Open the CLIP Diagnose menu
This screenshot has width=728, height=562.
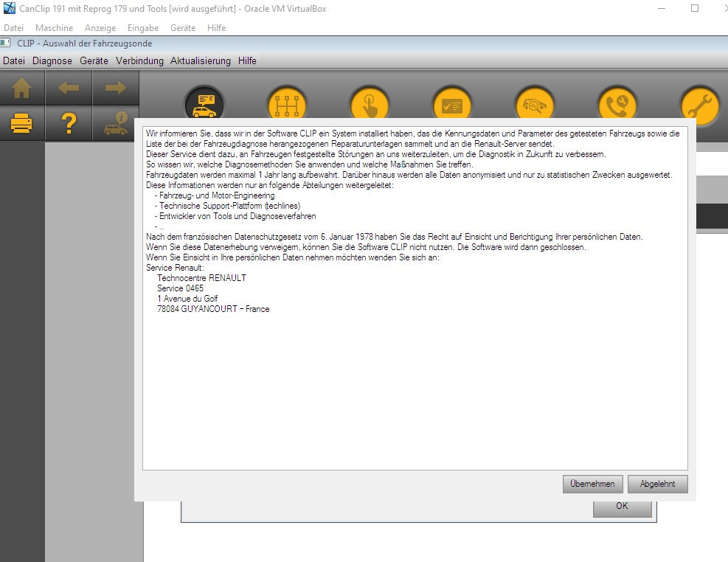(x=52, y=60)
